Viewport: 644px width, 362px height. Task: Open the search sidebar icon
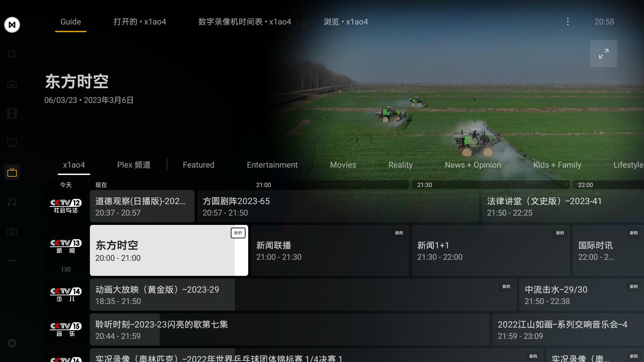(x=12, y=54)
